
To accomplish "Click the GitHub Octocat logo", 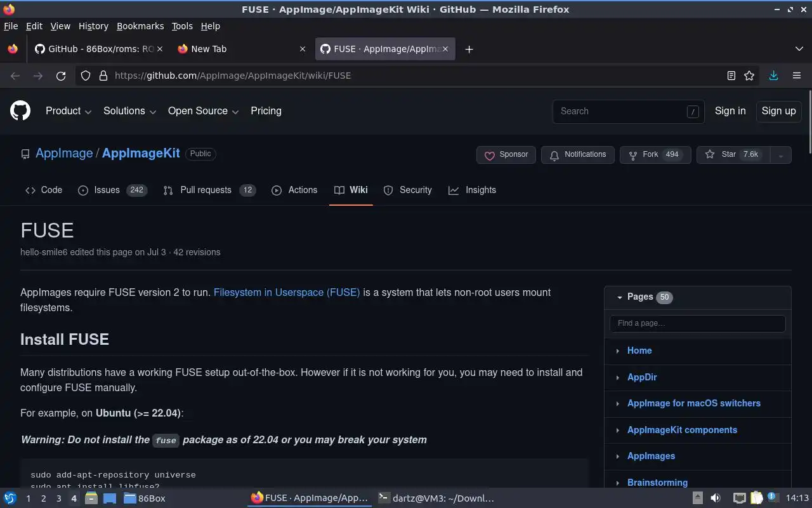I will point(20,111).
